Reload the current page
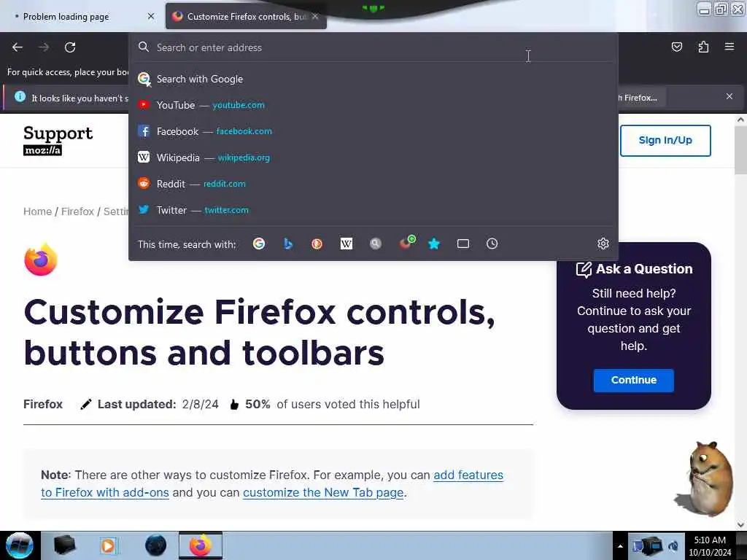 click(x=70, y=47)
